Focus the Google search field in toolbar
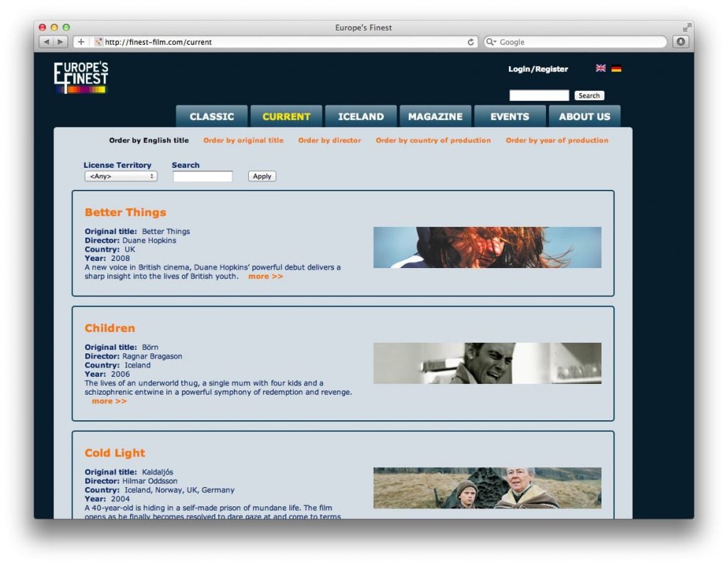 coord(576,42)
